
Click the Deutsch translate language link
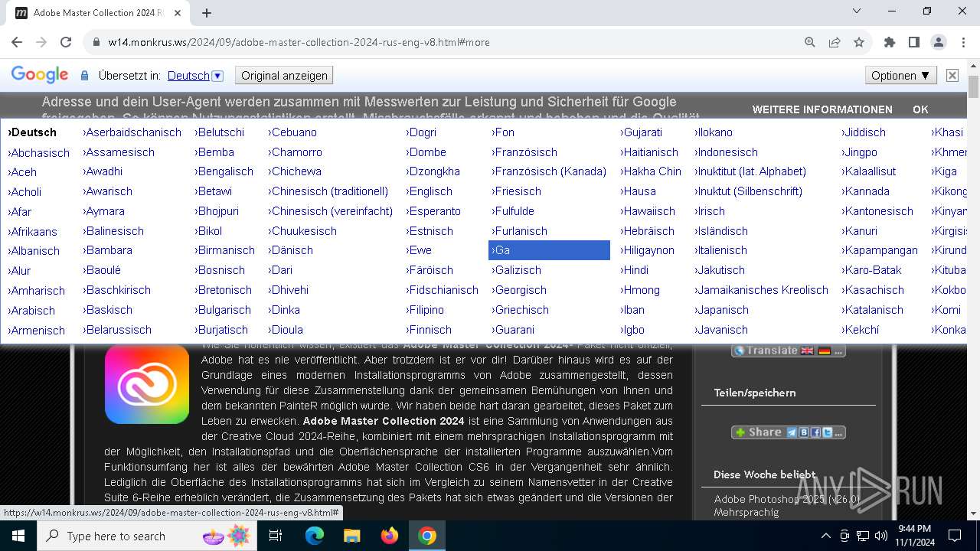(188, 76)
